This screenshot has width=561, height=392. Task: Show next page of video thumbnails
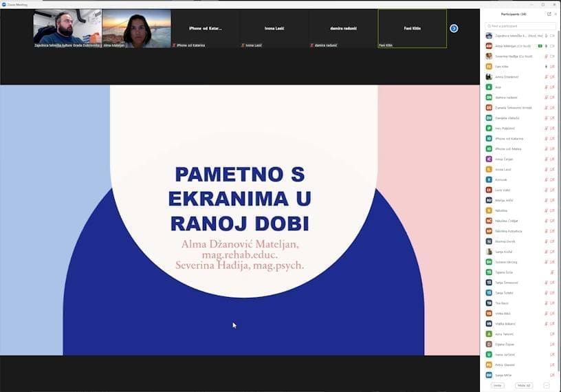click(x=454, y=28)
